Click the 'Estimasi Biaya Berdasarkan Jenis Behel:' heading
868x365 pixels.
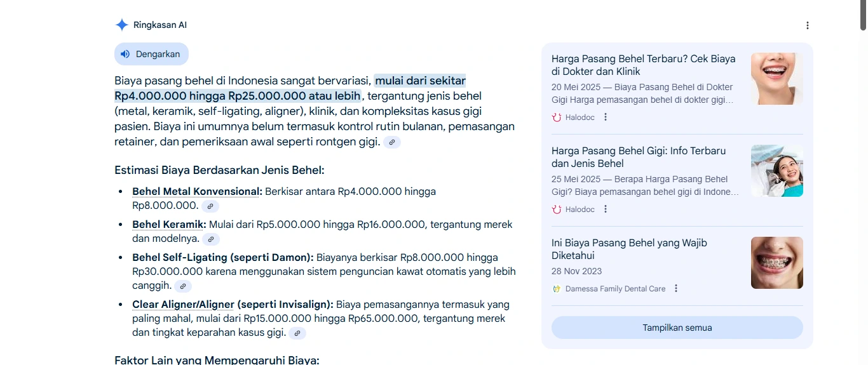(x=219, y=170)
